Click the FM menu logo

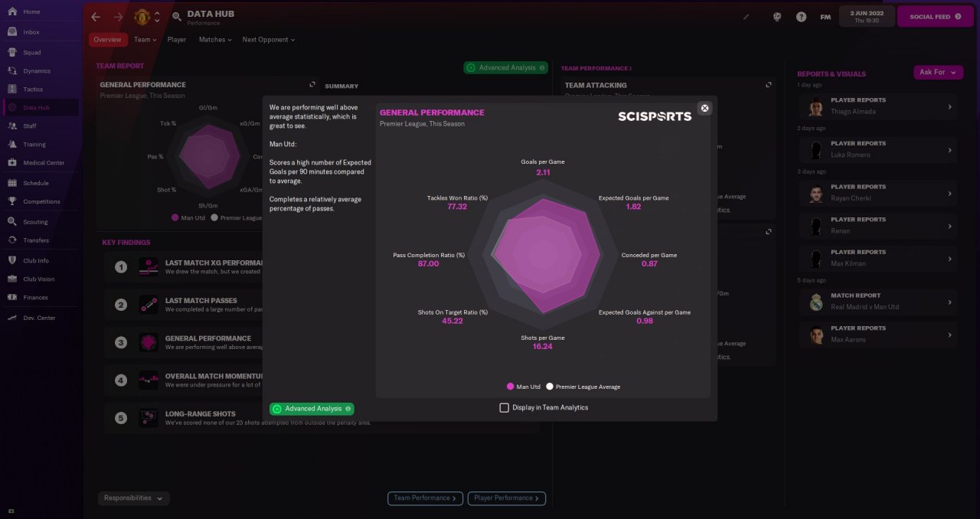click(x=825, y=17)
